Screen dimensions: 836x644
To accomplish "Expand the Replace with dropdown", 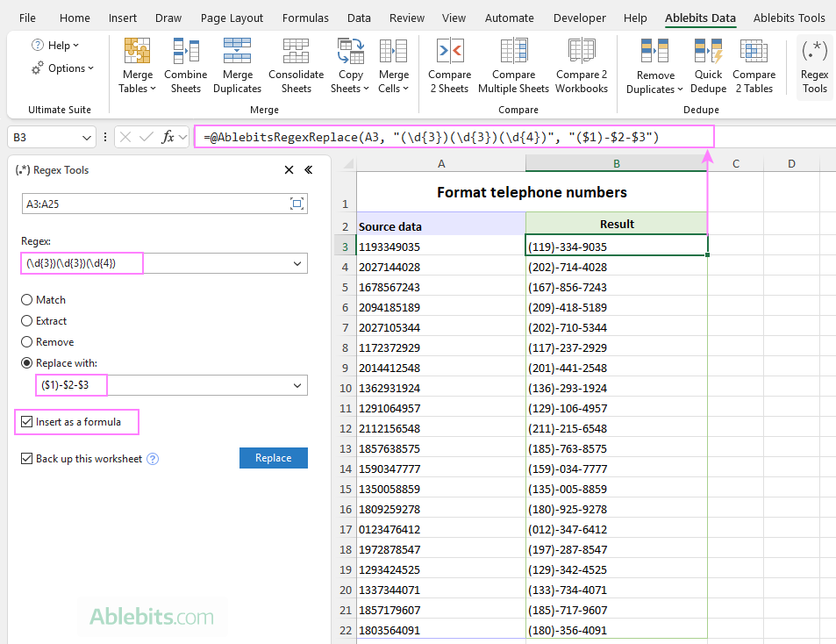I will point(297,385).
